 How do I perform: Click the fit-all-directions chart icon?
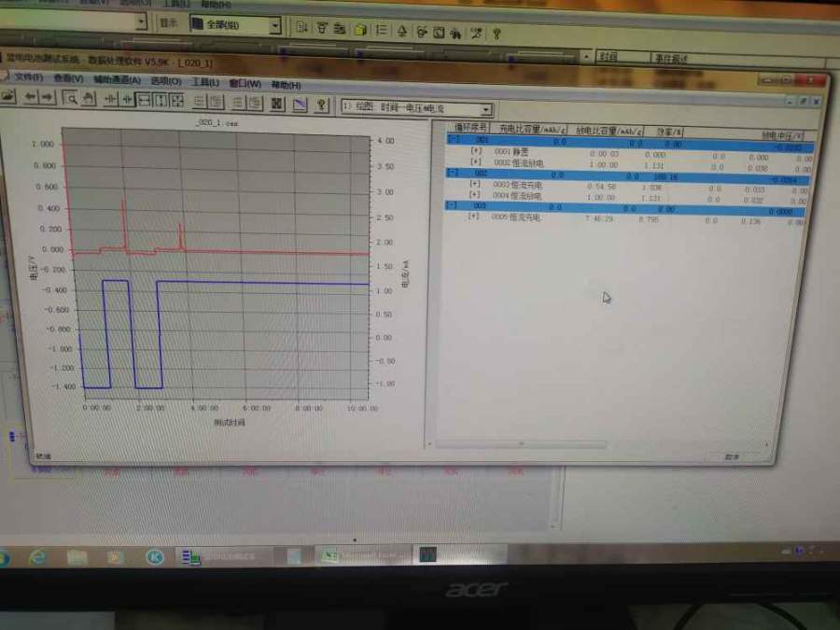click(x=176, y=101)
